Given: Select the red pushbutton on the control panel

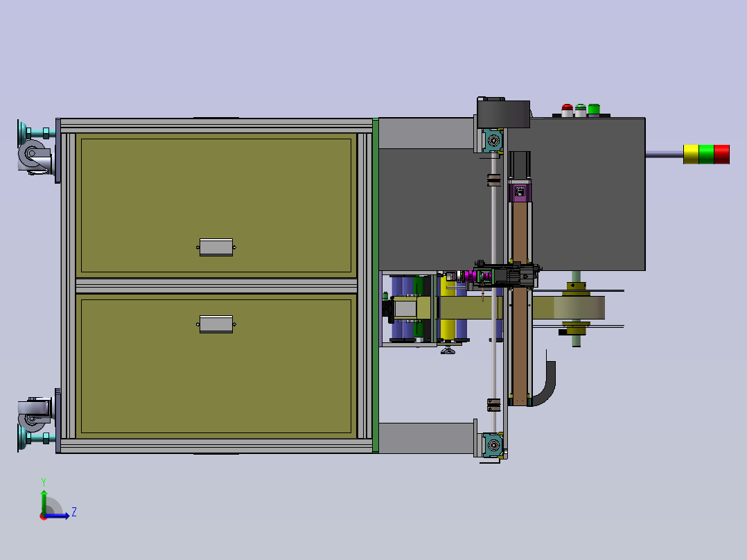Looking at the screenshot, I should click(x=567, y=110).
